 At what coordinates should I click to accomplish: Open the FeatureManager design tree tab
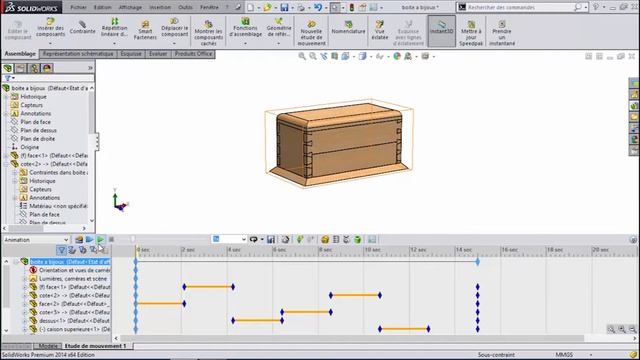click(x=8, y=68)
